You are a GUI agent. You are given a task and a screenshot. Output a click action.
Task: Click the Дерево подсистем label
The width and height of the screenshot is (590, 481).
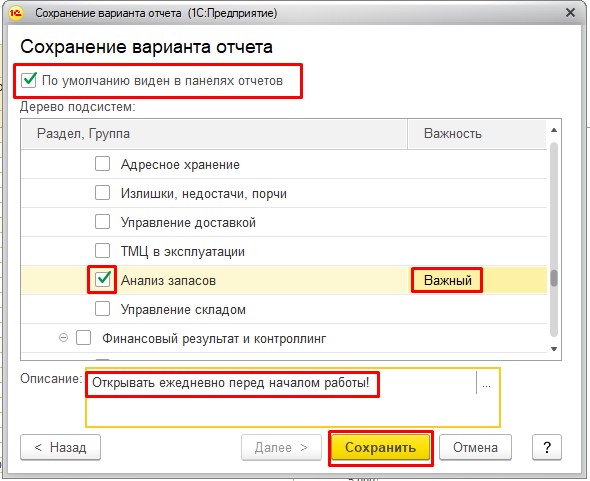click(78, 107)
